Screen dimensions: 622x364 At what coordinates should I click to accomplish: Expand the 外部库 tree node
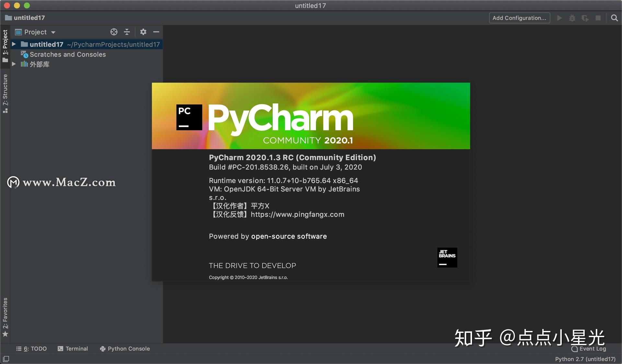pyautogui.click(x=13, y=64)
